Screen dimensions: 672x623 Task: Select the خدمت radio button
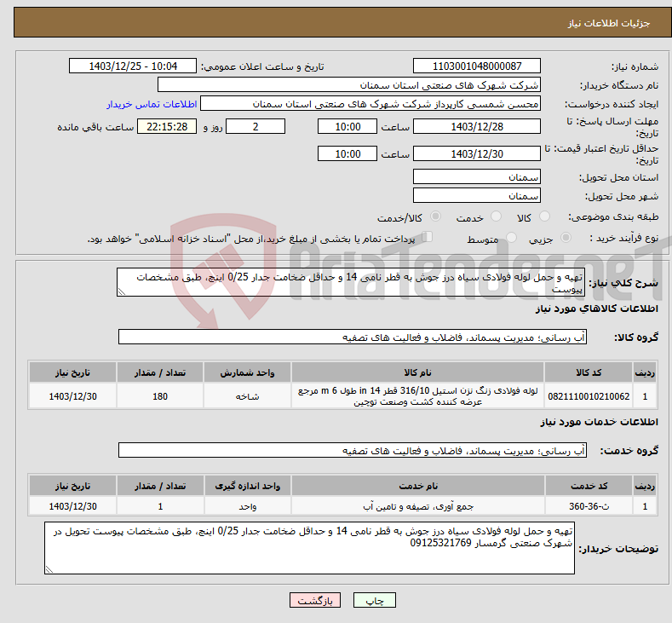(x=496, y=216)
